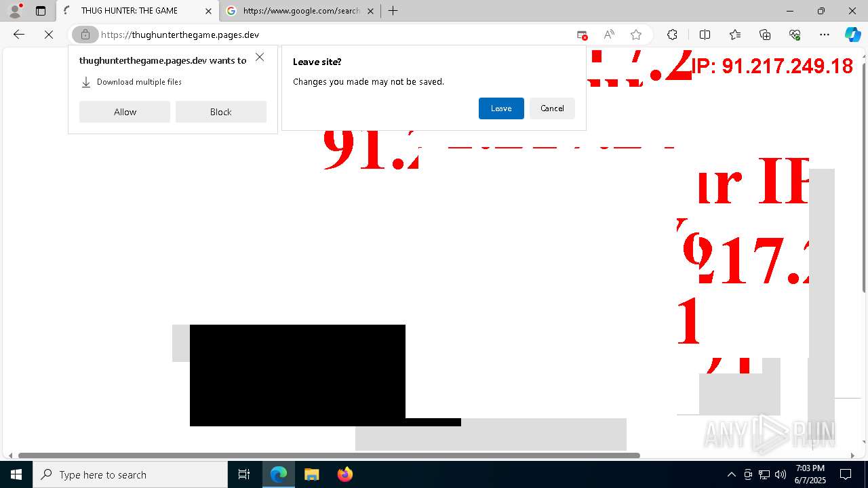Open notification center icon

[x=846, y=474]
